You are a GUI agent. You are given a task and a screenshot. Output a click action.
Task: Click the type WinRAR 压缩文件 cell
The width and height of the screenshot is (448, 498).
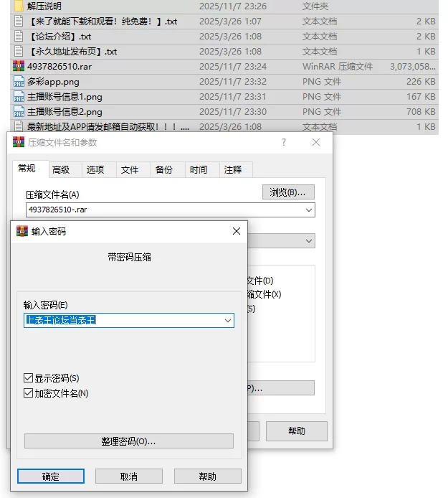click(x=338, y=67)
